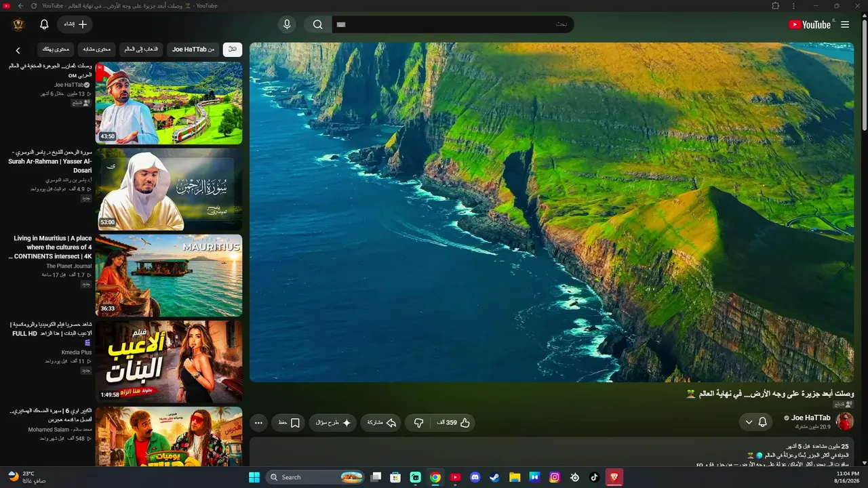Expand the video description box
This screenshot has height=488, width=868.
(552, 453)
